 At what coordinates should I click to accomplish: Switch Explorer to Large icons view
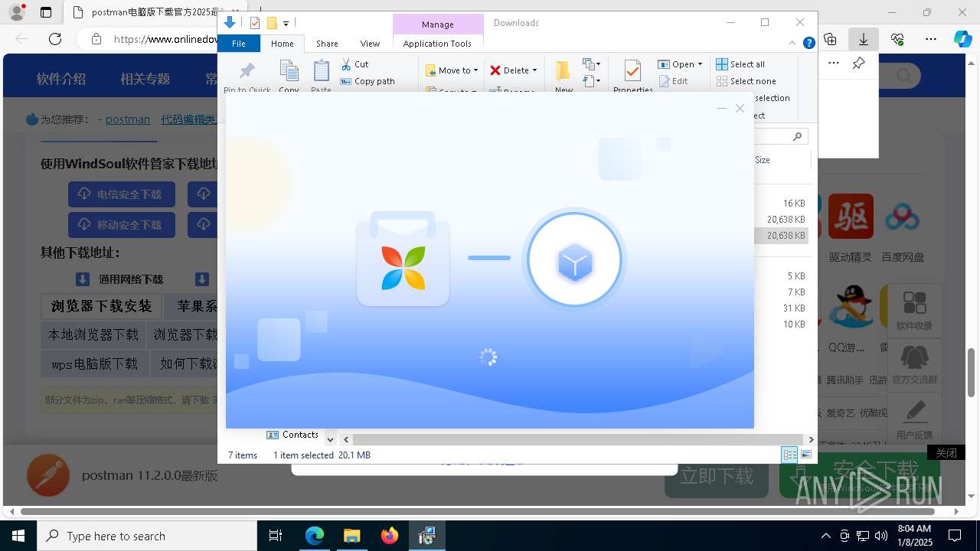point(805,455)
